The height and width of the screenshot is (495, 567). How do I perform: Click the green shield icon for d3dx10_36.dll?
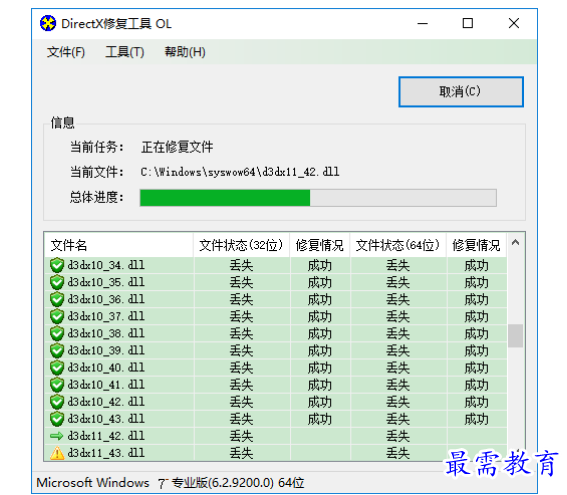tap(57, 299)
